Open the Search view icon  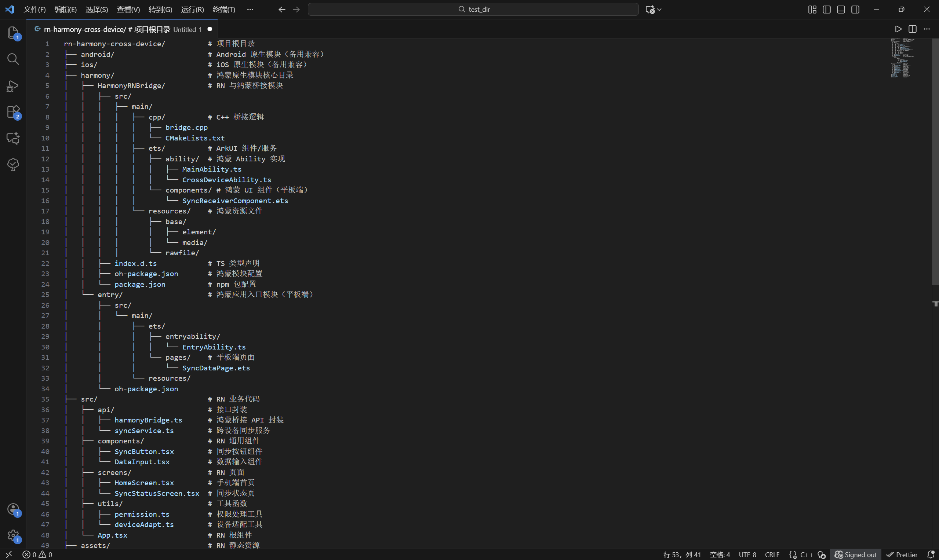(x=13, y=59)
